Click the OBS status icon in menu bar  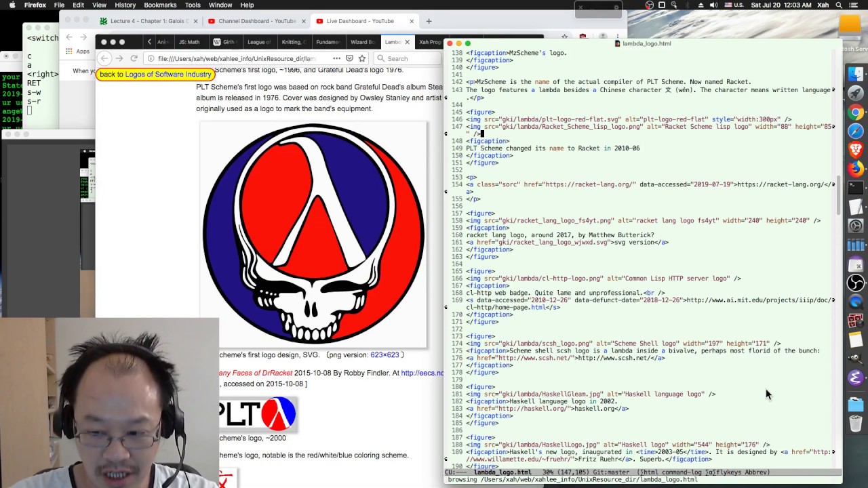[650, 5]
